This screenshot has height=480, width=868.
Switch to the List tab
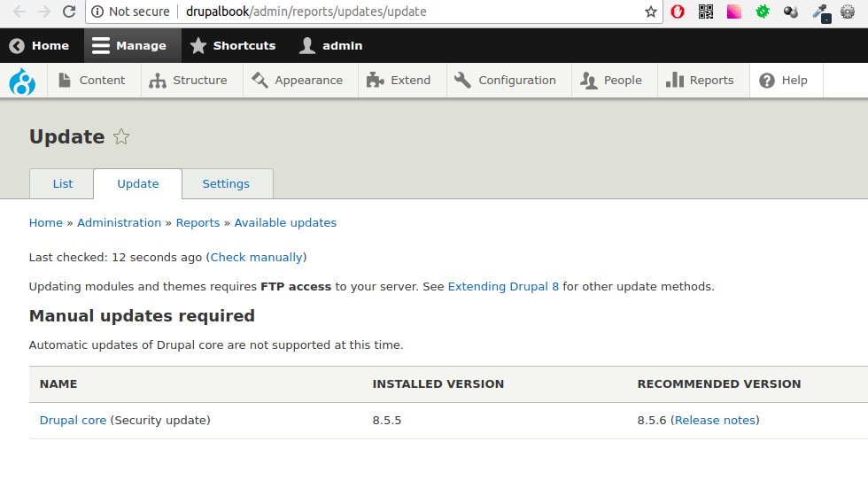tap(63, 184)
